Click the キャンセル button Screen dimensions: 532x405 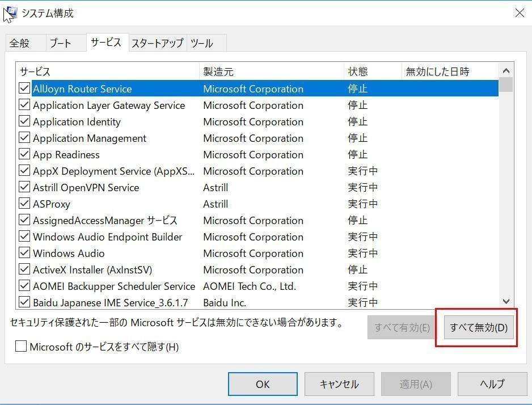click(339, 384)
